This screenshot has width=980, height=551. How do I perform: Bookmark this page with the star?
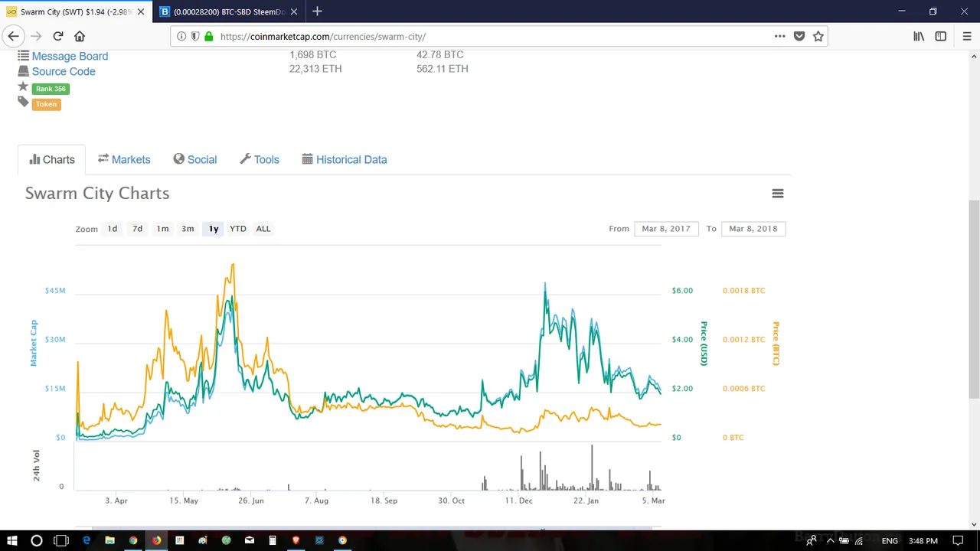tap(818, 36)
